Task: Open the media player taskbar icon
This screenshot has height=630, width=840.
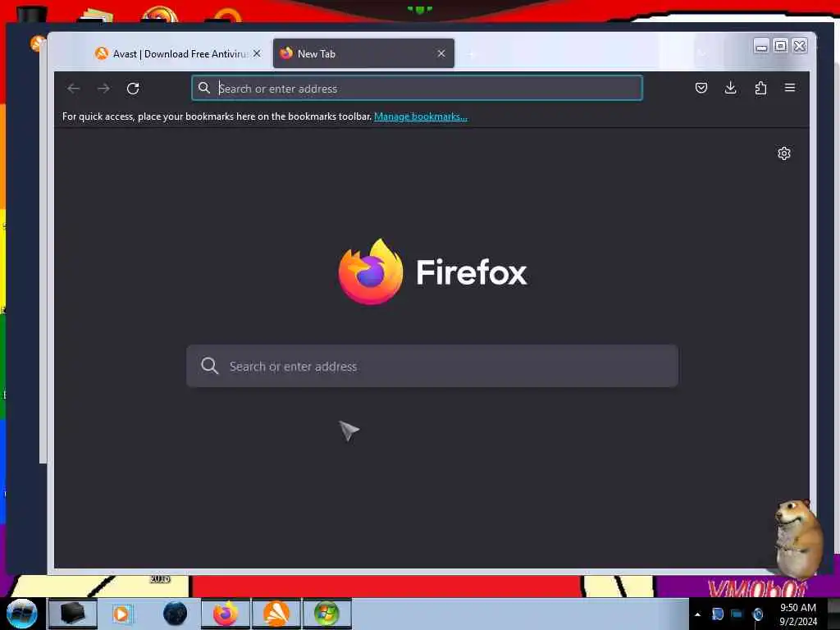Action: (x=121, y=614)
